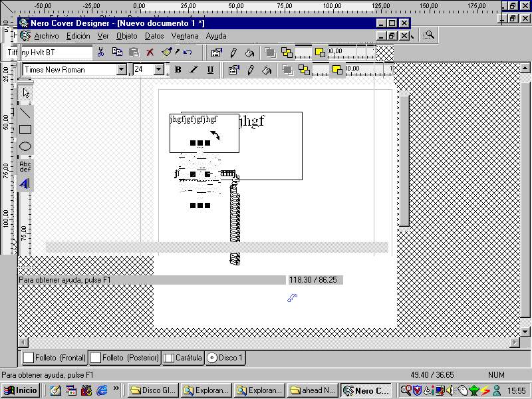Open the Archivo menu
Image resolution: width=532 pixels, height=399 pixels.
(x=47, y=36)
